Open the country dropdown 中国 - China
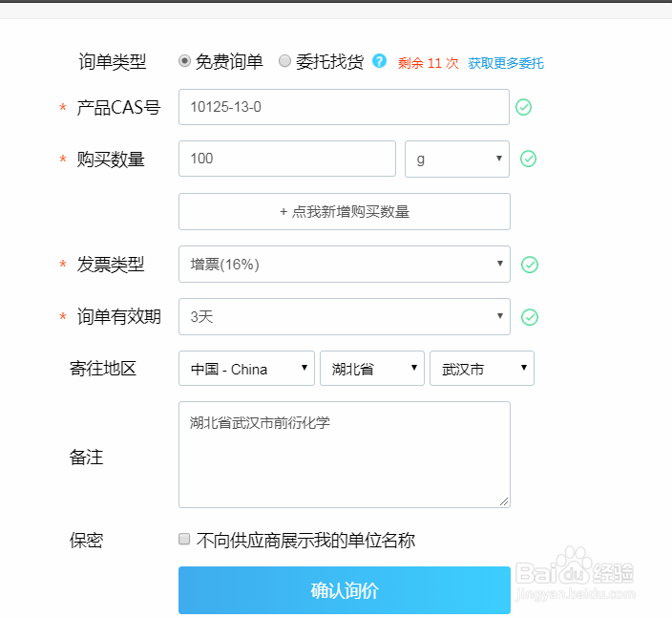Viewport: 672px width, 618px height. click(x=246, y=369)
